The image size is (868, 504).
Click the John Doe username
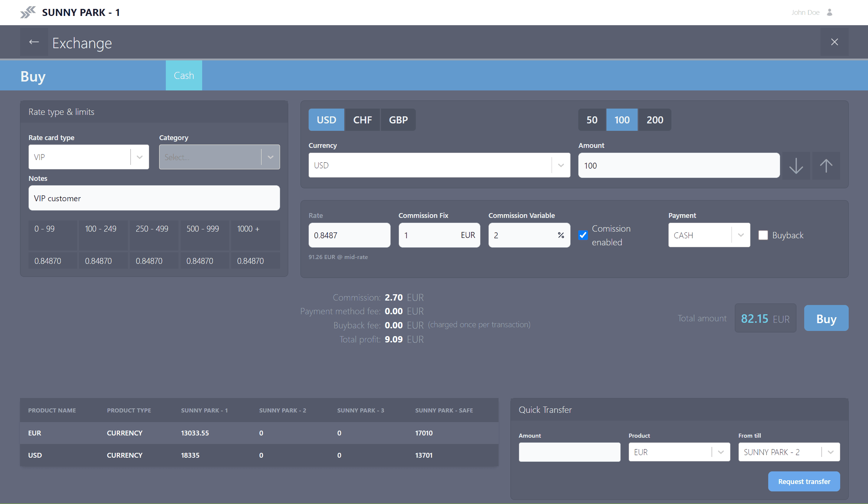pos(805,13)
